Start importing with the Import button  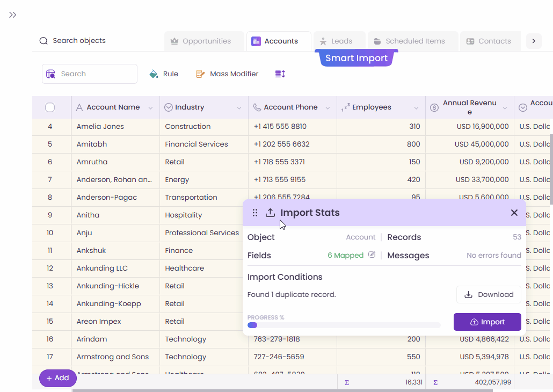[x=487, y=322]
